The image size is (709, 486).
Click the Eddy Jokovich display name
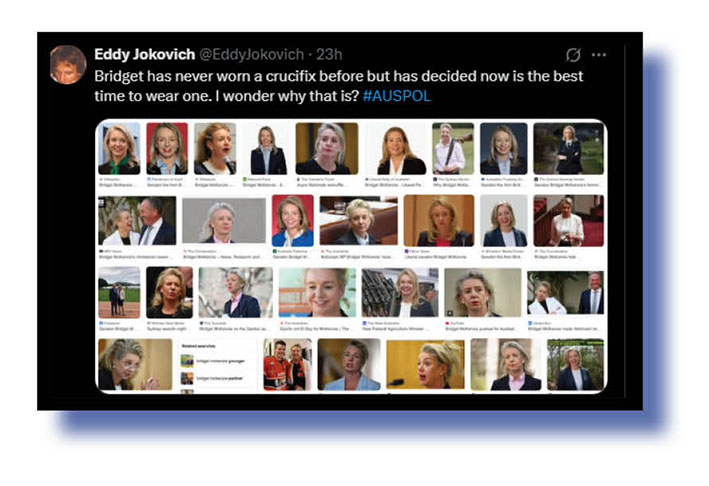click(144, 54)
